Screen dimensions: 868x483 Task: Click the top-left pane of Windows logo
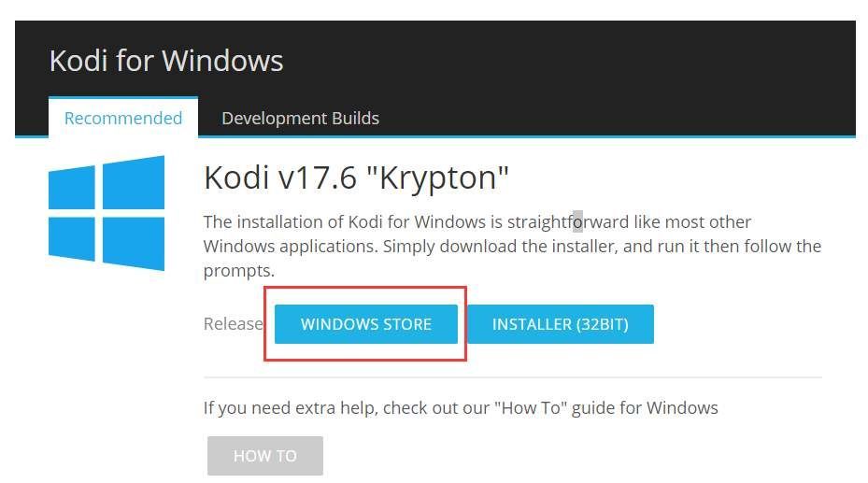pyautogui.click(x=72, y=187)
